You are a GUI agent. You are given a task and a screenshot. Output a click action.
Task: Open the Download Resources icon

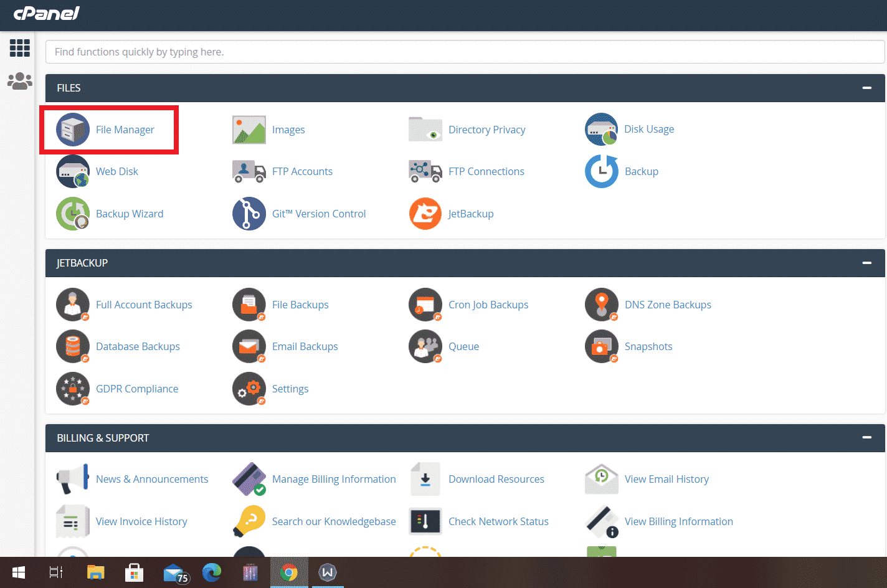pyautogui.click(x=425, y=479)
